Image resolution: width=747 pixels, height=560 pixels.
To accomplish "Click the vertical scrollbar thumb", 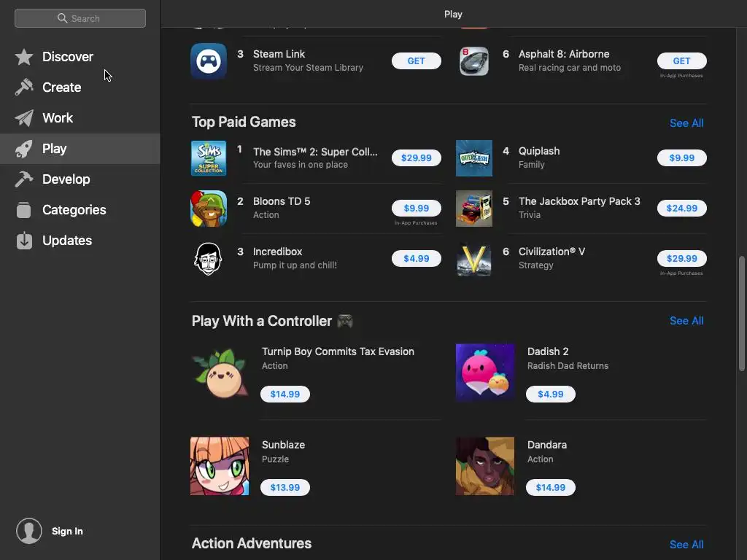I will pyautogui.click(x=741, y=314).
